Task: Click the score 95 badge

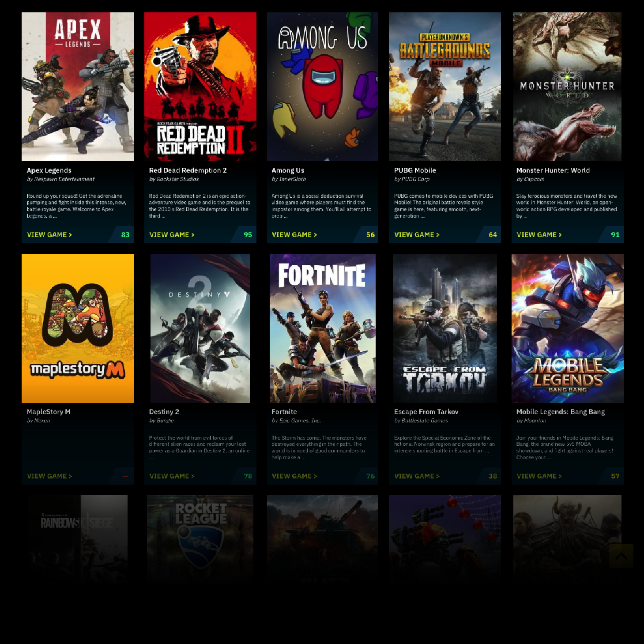Action: (x=248, y=235)
